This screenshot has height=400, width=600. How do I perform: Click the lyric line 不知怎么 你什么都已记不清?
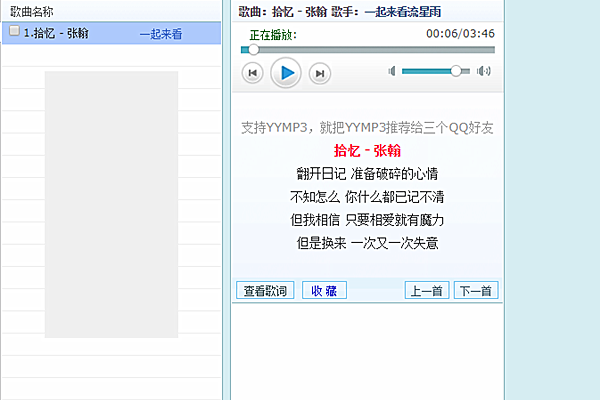click(367, 197)
